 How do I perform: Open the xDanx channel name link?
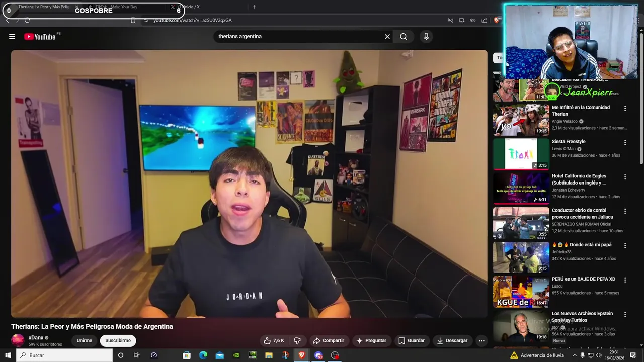click(36, 338)
